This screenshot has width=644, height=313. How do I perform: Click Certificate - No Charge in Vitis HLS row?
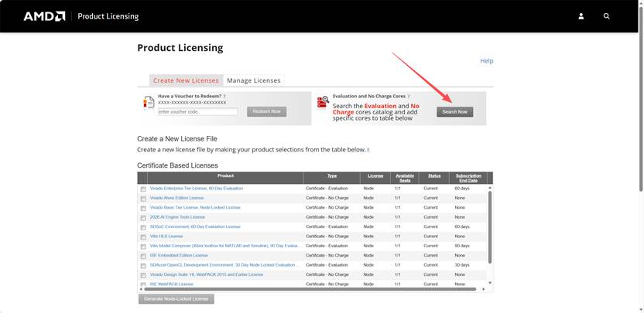coord(327,236)
